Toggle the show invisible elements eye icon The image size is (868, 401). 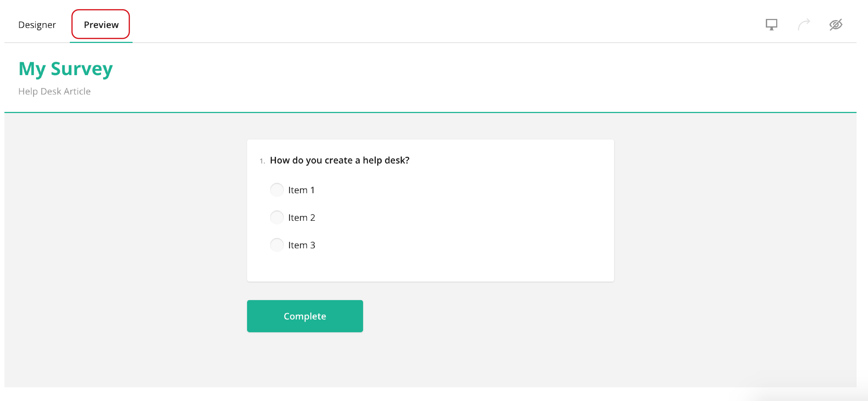point(837,24)
